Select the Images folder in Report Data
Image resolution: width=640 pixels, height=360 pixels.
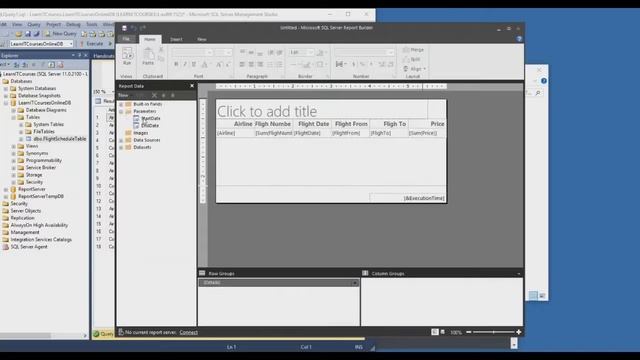(137, 133)
